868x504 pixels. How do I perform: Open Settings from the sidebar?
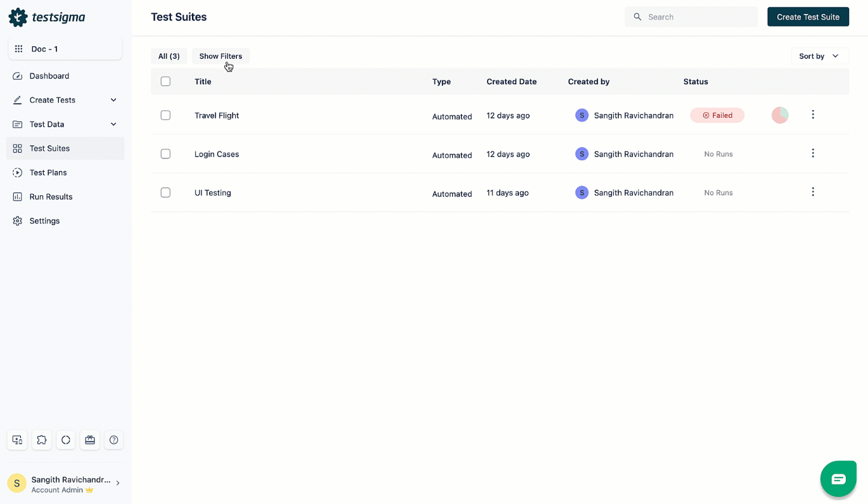pos(65,221)
